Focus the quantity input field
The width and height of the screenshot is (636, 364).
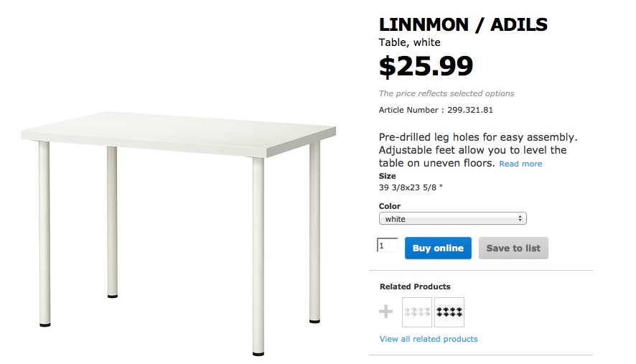387,246
